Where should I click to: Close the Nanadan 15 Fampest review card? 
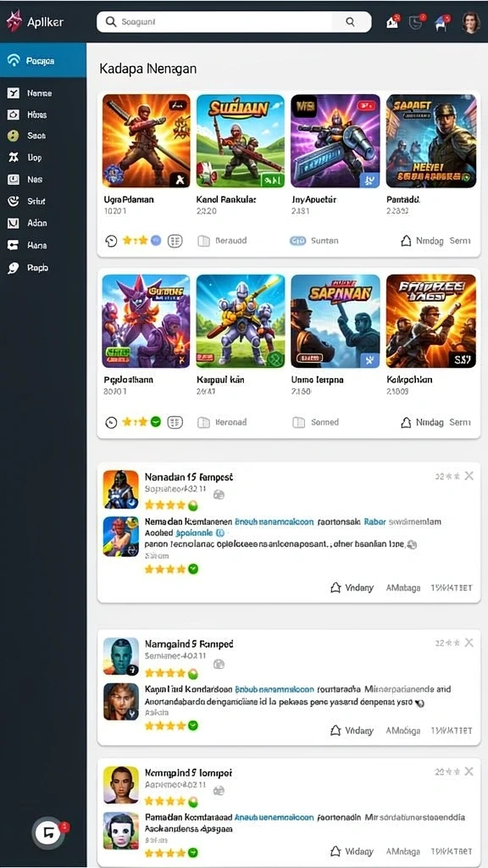point(469,476)
